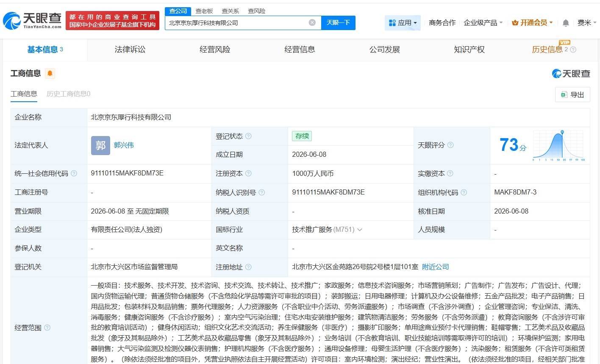
Task: Click the 费米 user account name
Action: (584, 23)
